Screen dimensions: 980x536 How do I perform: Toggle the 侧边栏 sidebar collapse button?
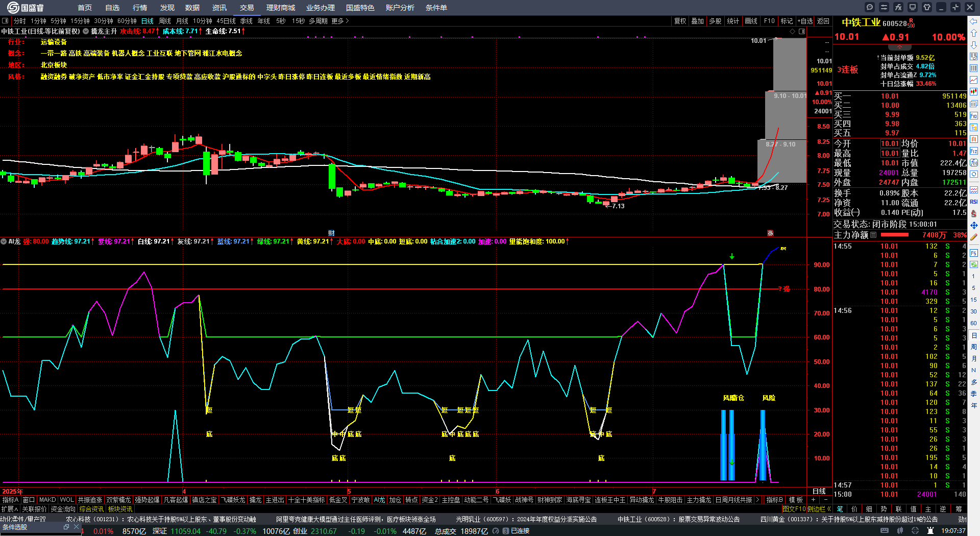pos(819,509)
